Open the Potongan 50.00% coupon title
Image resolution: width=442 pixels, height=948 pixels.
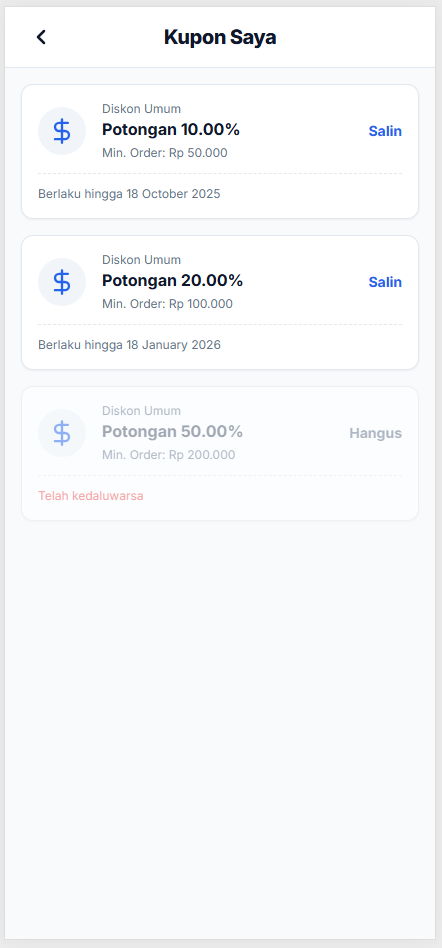pos(172,432)
